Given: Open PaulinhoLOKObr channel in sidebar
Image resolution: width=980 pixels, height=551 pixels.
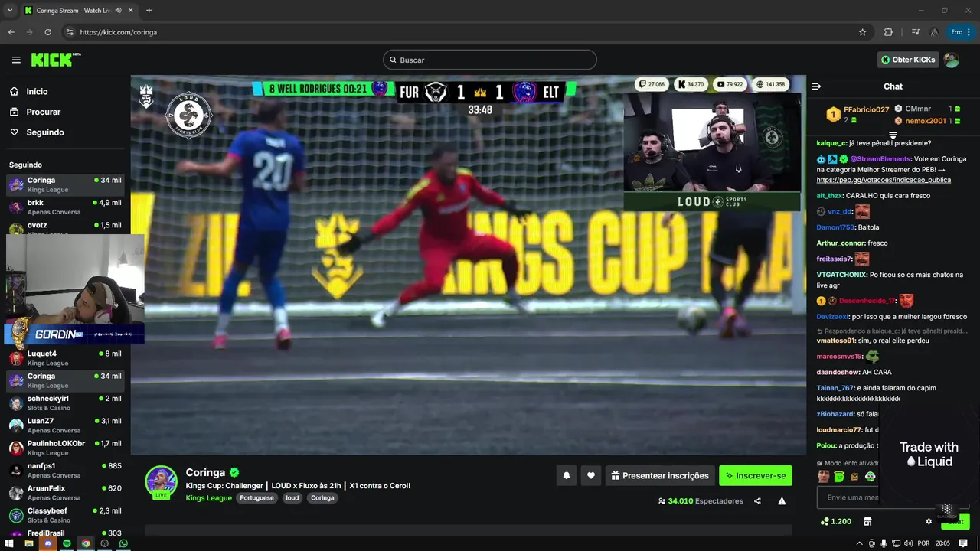Looking at the screenshot, I should coord(65,448).
